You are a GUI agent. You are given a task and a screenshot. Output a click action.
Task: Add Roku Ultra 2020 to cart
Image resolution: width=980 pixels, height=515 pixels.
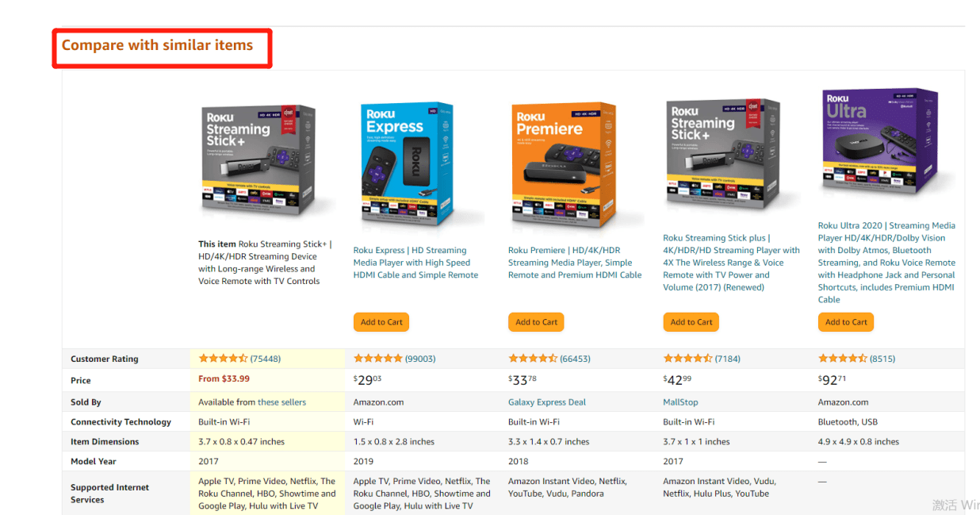846,322
